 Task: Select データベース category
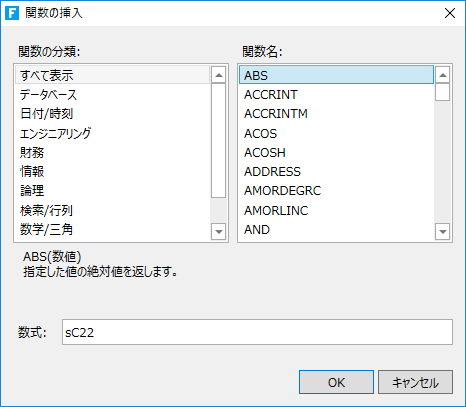[112, 95]
